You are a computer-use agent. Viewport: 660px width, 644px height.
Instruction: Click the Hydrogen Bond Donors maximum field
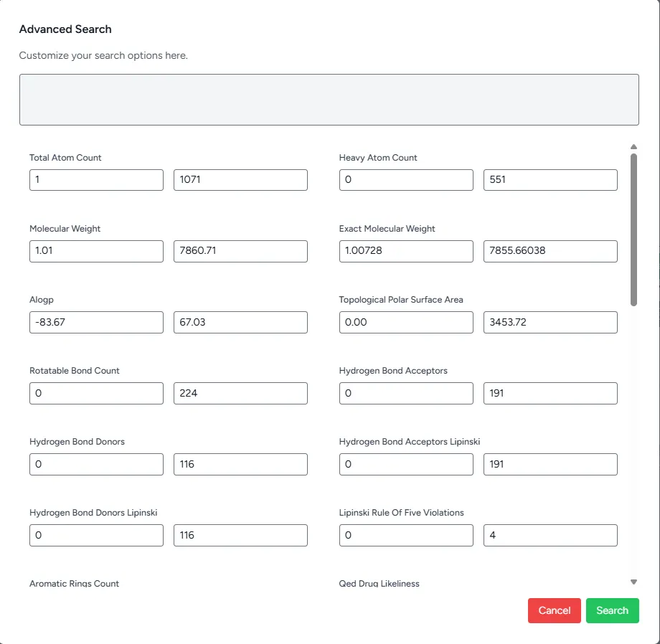coord(240,464)
